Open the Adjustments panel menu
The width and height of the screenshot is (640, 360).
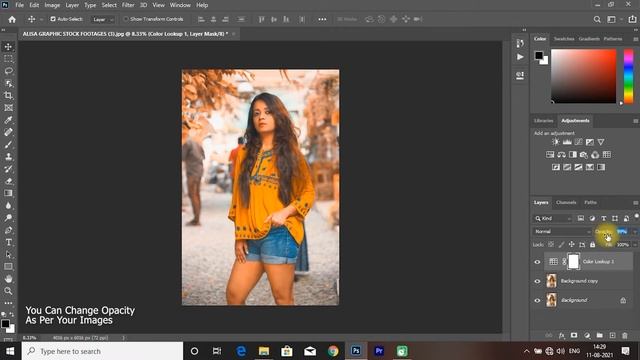[x=636, y=121]
